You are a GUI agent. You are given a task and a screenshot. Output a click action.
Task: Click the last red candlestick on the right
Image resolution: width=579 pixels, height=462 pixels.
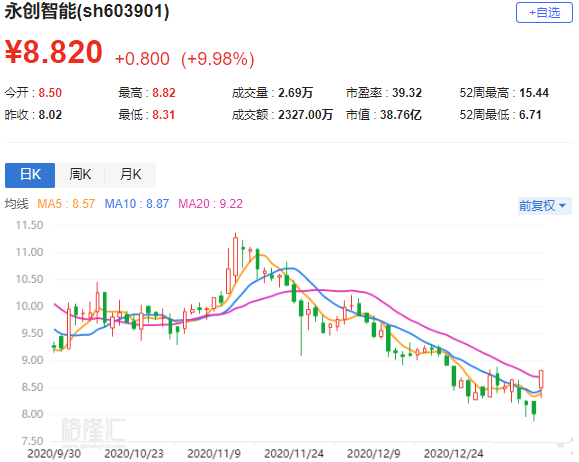(x=541, y=380)
